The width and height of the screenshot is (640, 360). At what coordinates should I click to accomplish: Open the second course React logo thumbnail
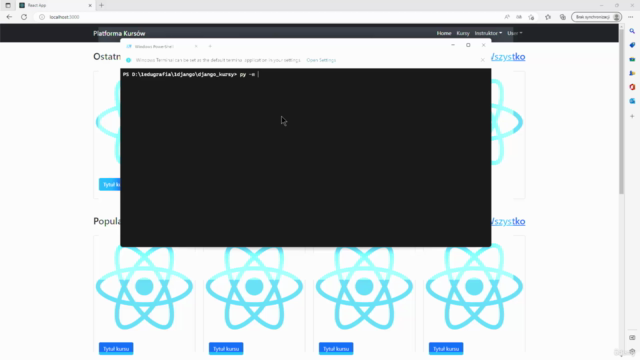coord(254,288)
